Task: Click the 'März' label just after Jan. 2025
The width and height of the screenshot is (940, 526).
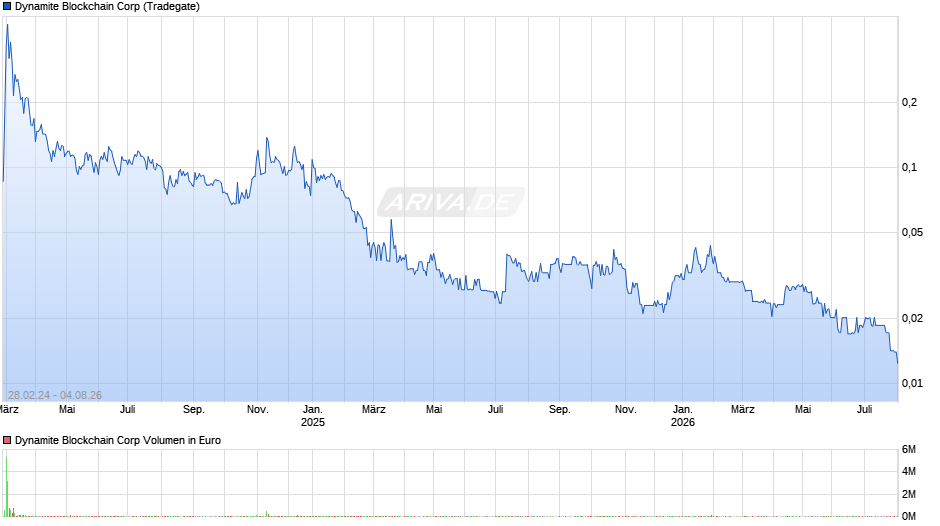Action: 373,410
